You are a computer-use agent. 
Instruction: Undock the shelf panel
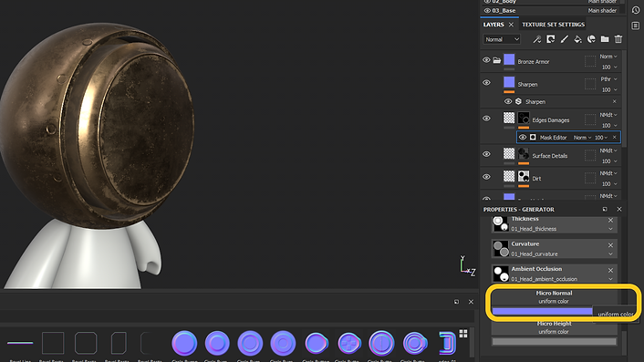(456, 302)
